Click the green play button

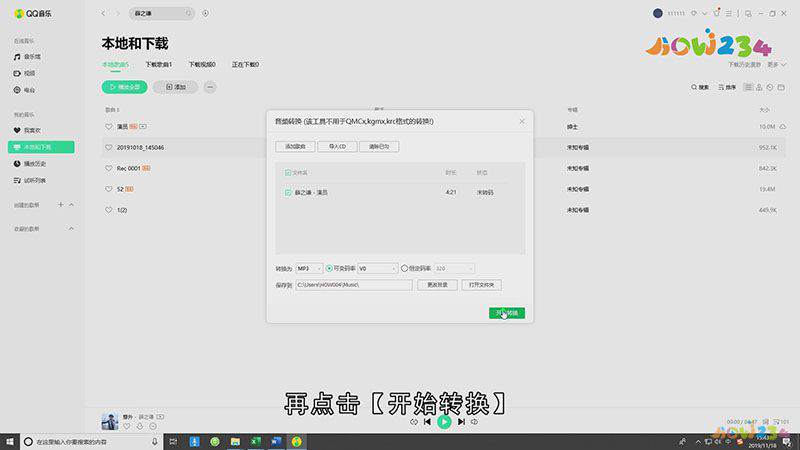click(444, 422)
